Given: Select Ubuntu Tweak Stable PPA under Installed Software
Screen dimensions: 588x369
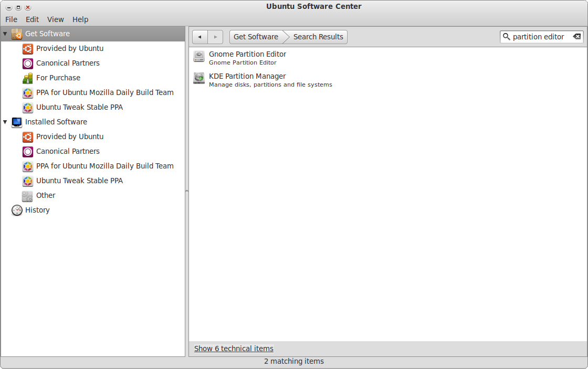Looking at the screenshot, I should (79, 181).
